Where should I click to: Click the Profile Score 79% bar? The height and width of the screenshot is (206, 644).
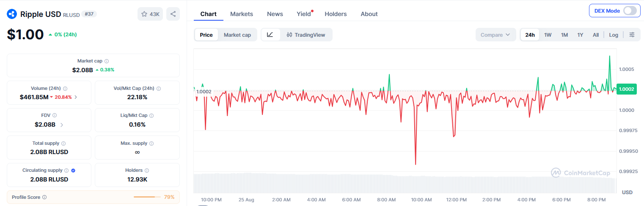(147, 197)
